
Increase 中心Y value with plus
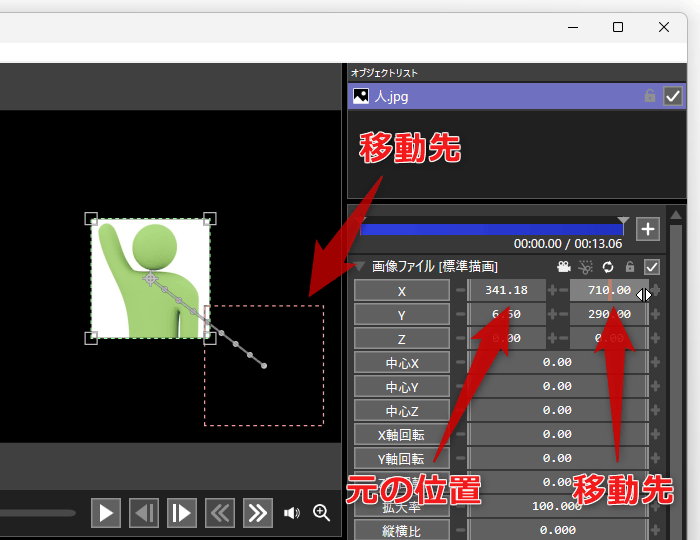655,386
